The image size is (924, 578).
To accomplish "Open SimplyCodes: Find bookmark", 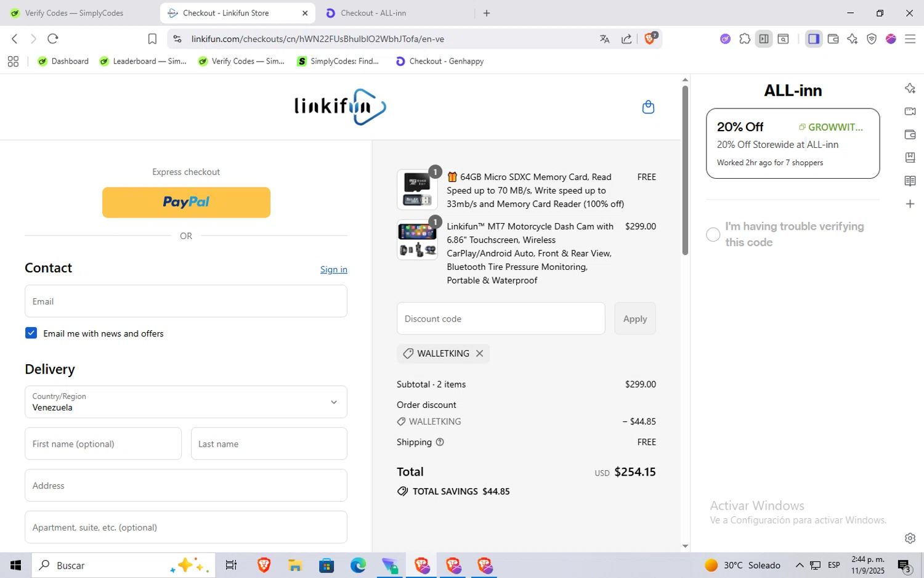I will pyautogui.click(x=338, y=62).
